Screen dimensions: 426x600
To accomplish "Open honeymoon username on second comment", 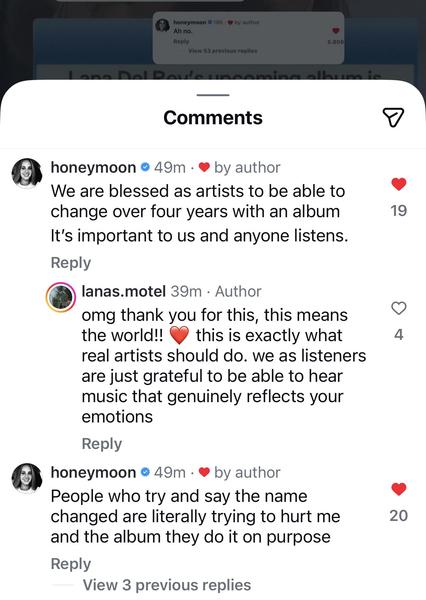I will (93, 473).
